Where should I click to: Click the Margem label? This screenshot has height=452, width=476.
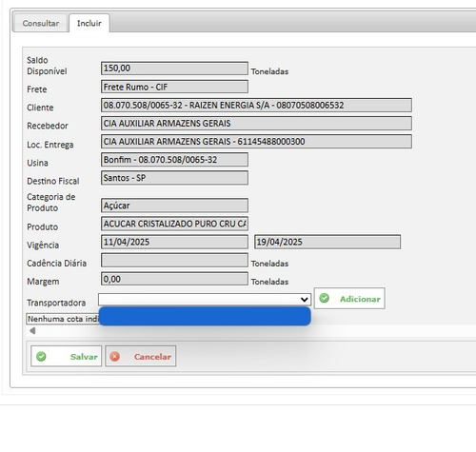click(43, 282)
